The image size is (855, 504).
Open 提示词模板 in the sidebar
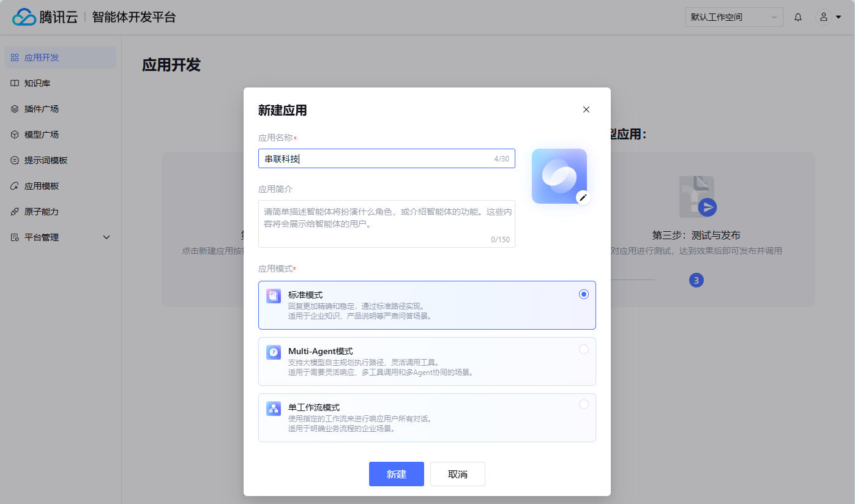coord(46,160)
